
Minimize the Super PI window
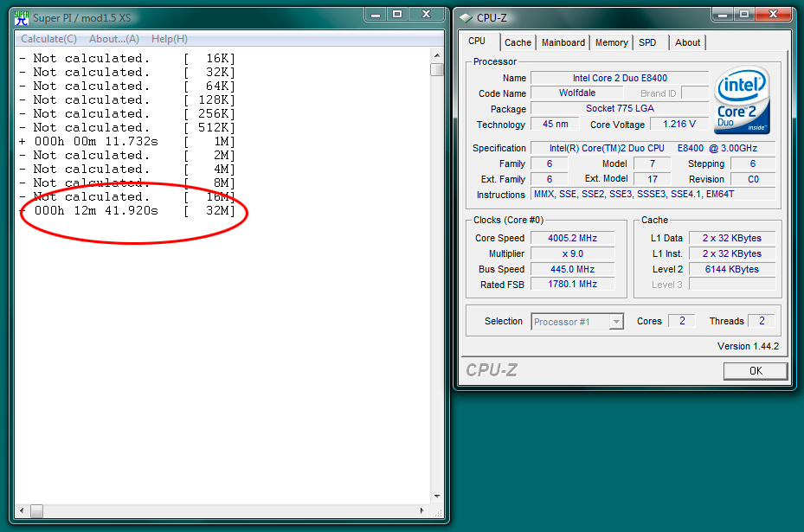click(x=376, y=15)
